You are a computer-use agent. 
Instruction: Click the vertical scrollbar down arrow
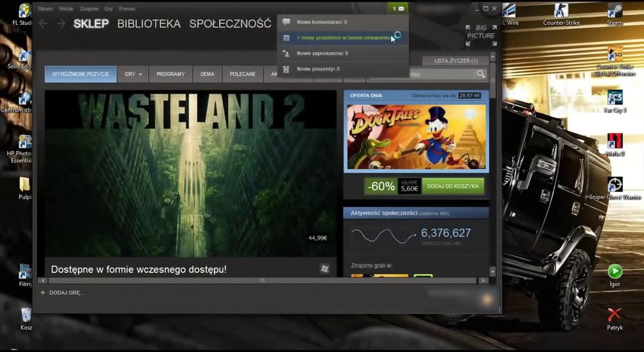click(493, 272)
